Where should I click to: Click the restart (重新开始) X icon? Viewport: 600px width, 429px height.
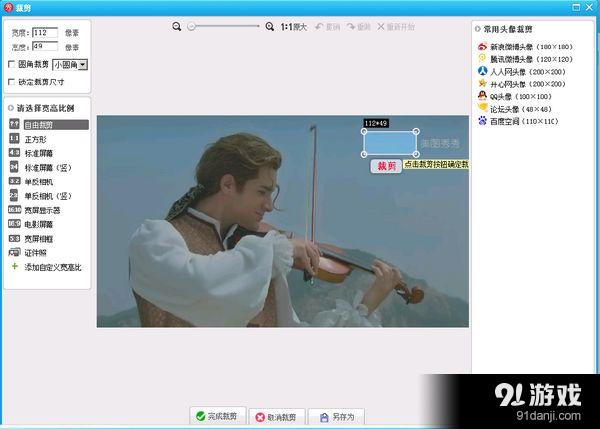381,27
